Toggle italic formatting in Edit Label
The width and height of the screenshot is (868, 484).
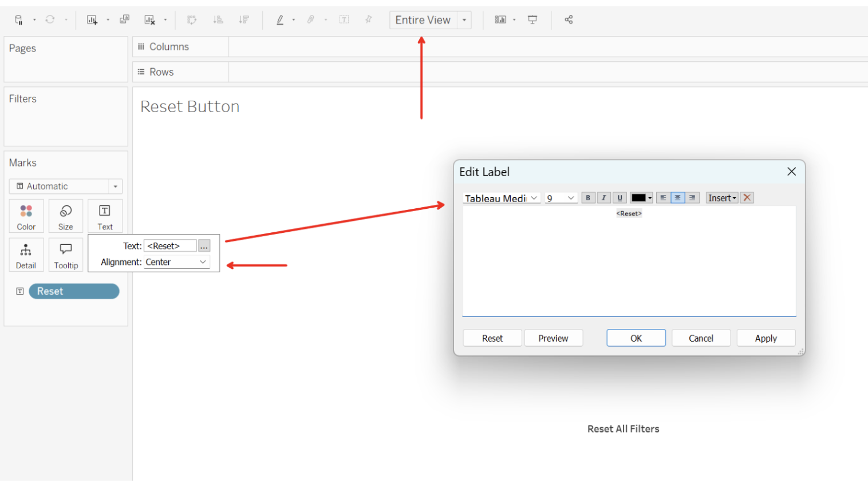click(x=603, y=197)
